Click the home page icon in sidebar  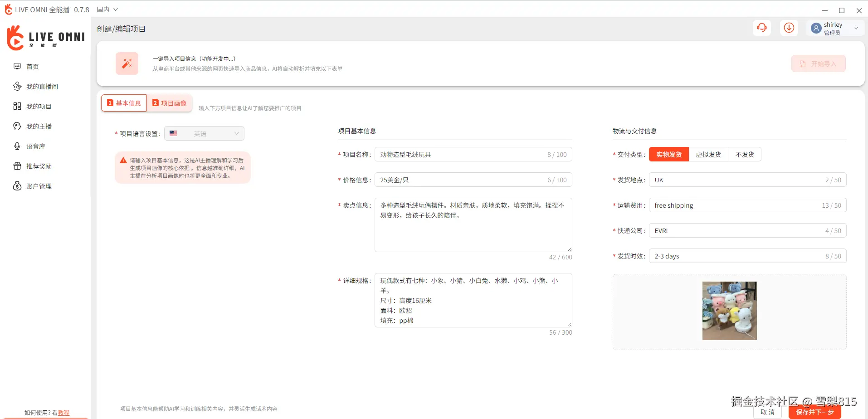pyautogui.click(x=17, y=66)
